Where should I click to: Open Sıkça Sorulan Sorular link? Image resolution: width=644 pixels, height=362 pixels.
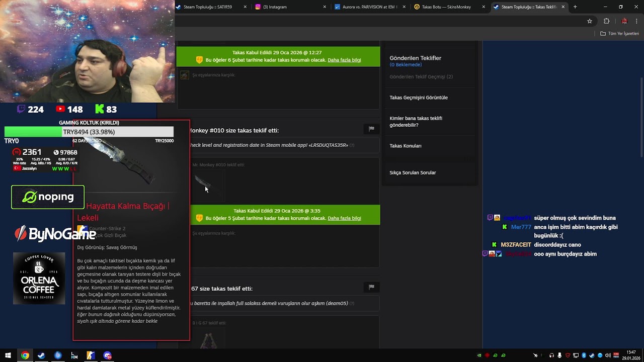tap(413, 172)
